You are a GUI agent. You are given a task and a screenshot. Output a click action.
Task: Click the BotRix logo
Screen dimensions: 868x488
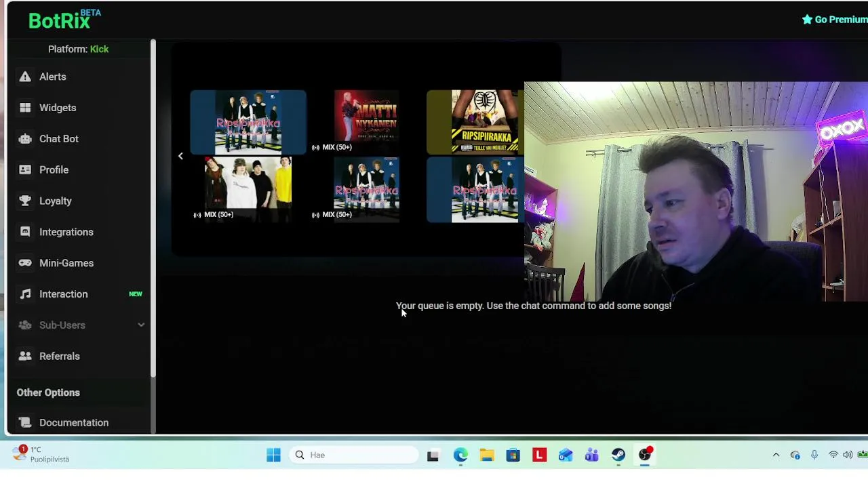[64, 20]
